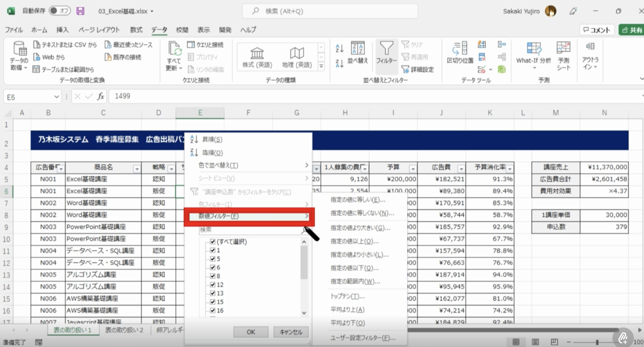This screenshot has width=644, height=347.
Task: Click the save floppy disk icon
Action: [80, 11]
